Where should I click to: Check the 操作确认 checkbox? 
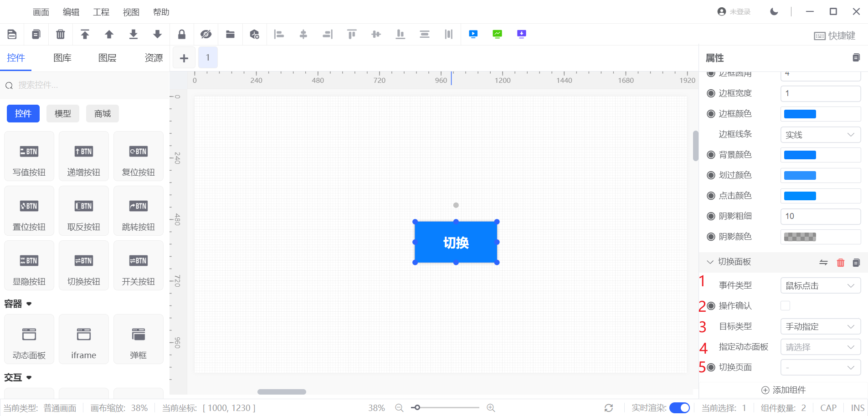point(785,306)
